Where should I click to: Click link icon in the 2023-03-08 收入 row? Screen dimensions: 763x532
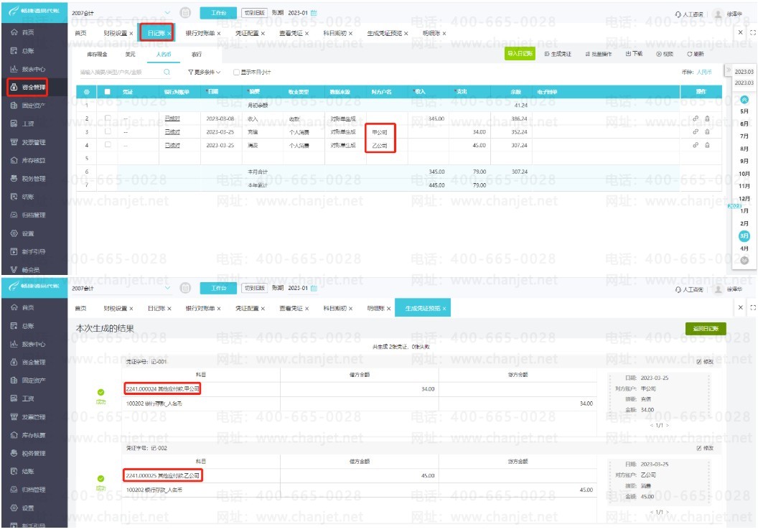tap(696, 118)
